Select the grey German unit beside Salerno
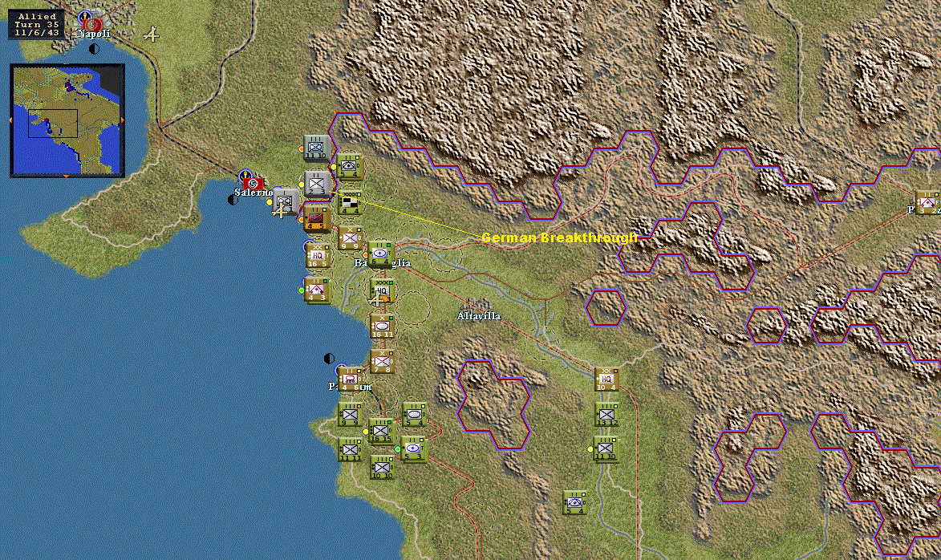941x560 pixels. 286,202
